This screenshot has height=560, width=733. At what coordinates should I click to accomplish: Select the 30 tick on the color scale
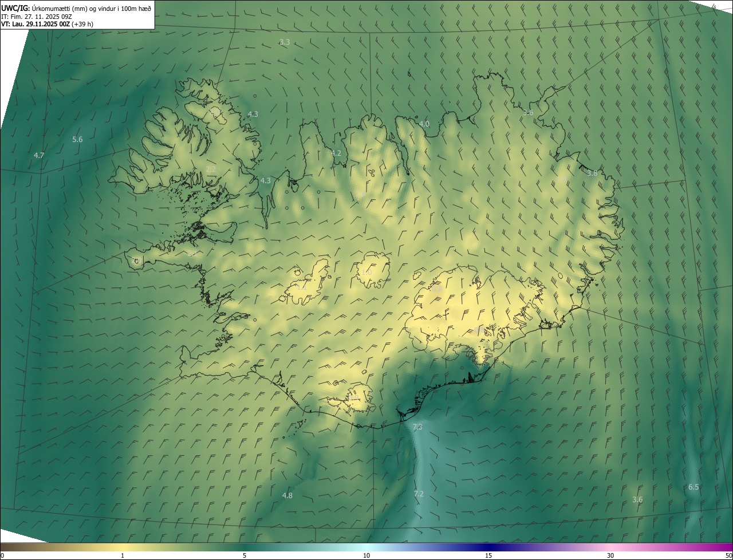pyautogui.click(x=610, y=556)
